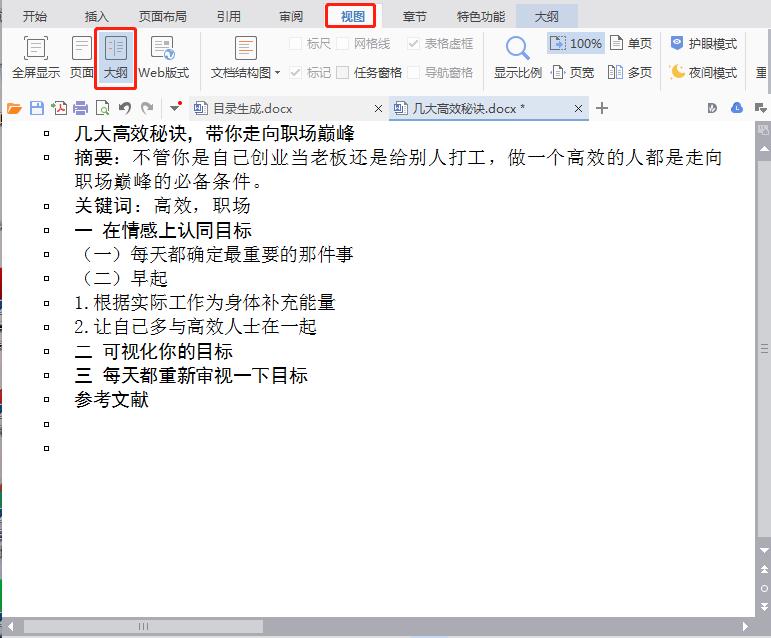Viewport: 771px width, 638px height.
Task: Click the outline bullet beside 二 可视化你的目标
Action: pos(46,351)
